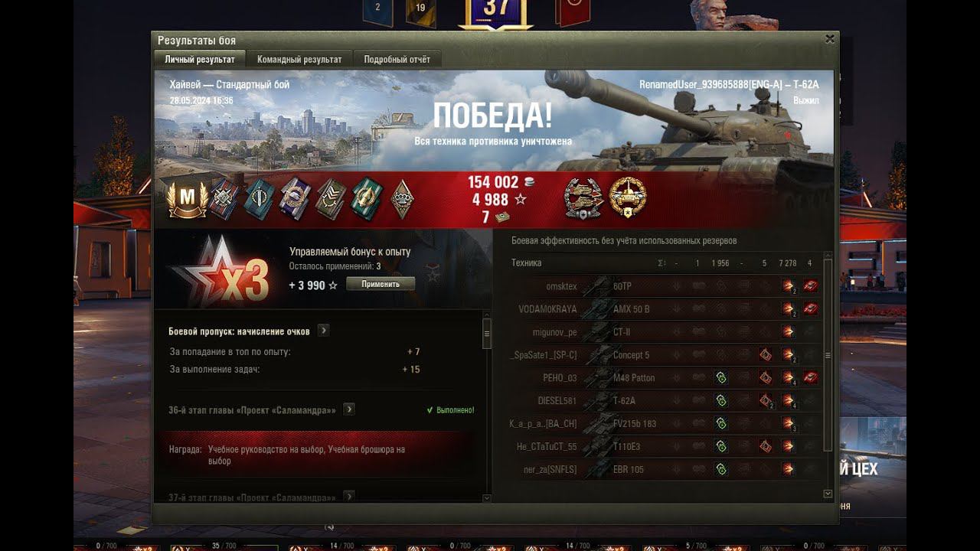980x551 pixels.
Task: Open the Подробный отчёт tab
Action: (x=397, y=59)
